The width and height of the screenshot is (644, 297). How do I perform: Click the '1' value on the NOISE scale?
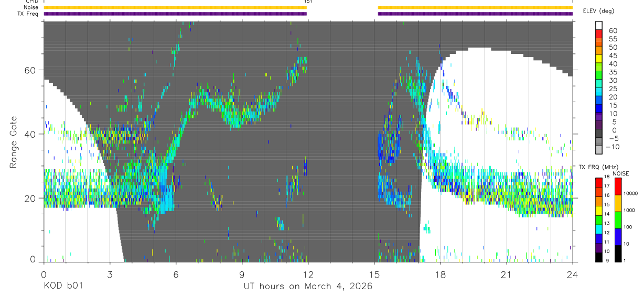625,260
